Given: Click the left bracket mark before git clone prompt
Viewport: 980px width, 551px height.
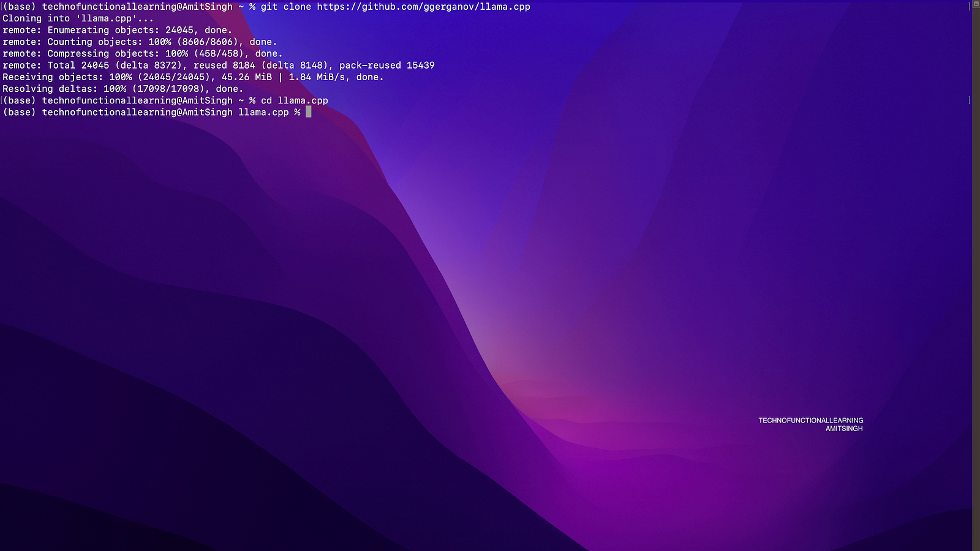Looking at the screenshot, I should (x=1, y=7).
